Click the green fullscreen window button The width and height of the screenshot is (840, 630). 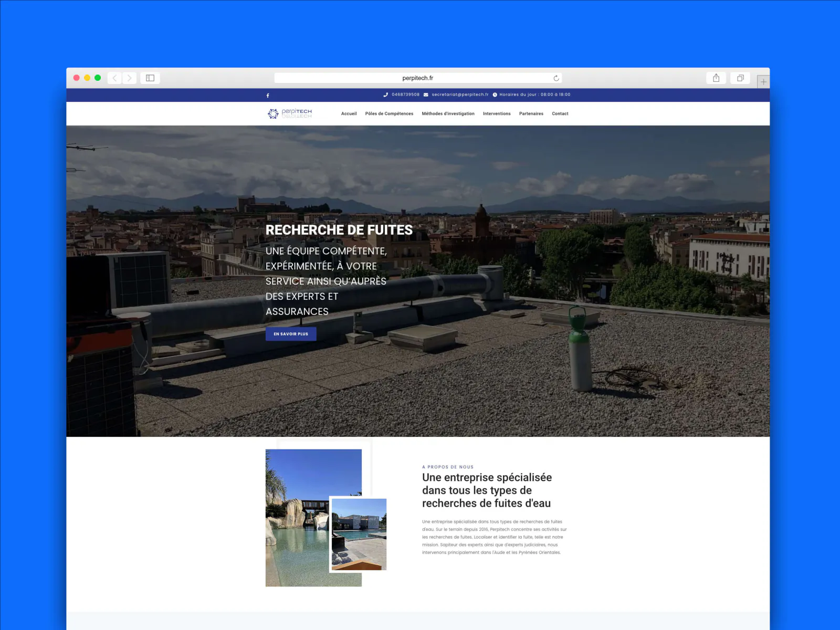coord(98,78)
